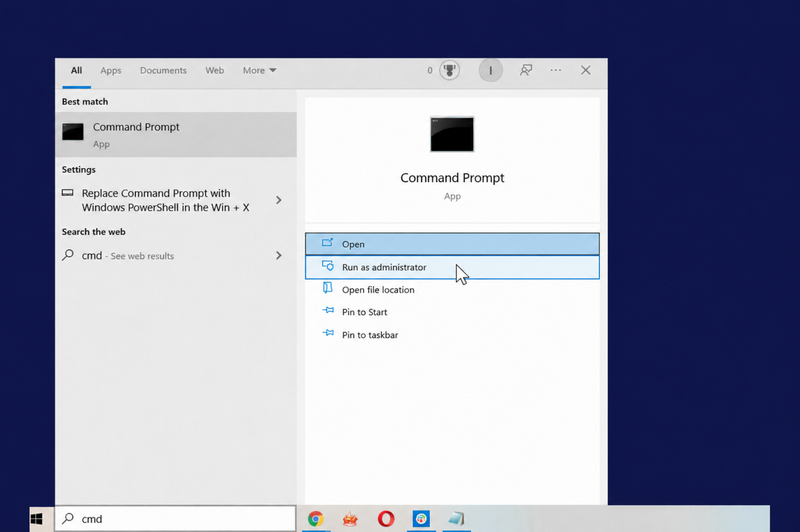Launch Google Chrome from the taskbar
800x532 pixels.
coord(316,519)
